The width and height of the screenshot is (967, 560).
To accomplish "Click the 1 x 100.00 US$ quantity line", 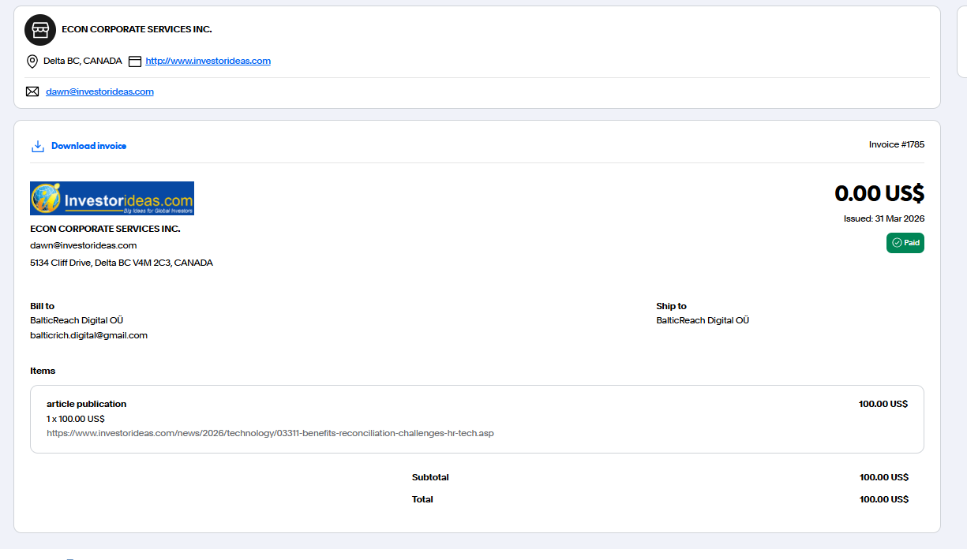I will pos(76,419).
